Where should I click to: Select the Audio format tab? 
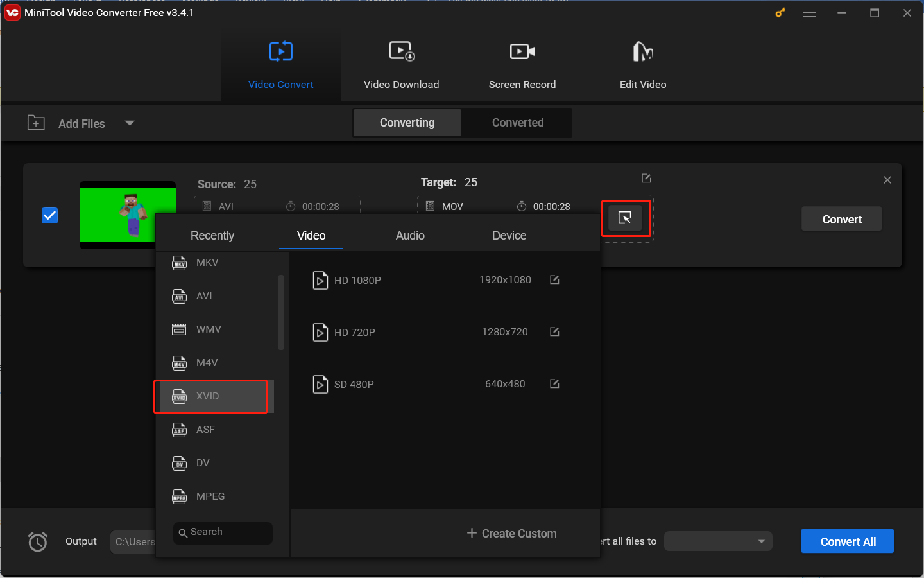click(410, 236)
